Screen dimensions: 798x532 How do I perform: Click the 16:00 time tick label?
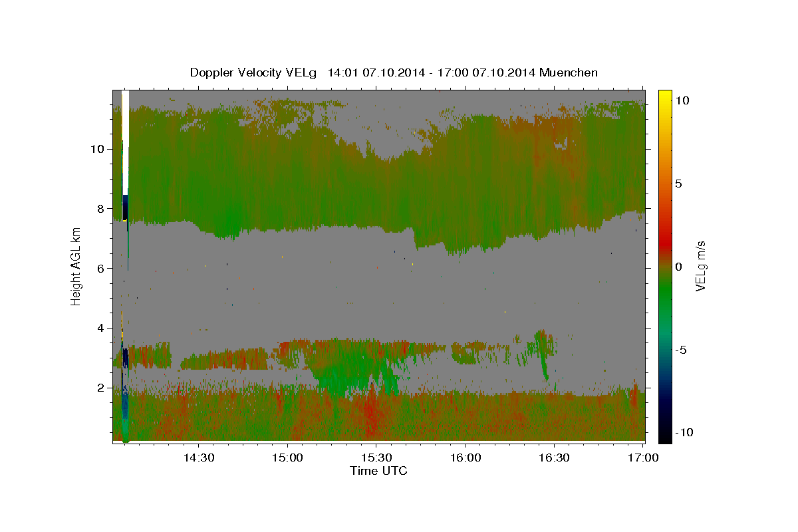(x=465, y=458)
